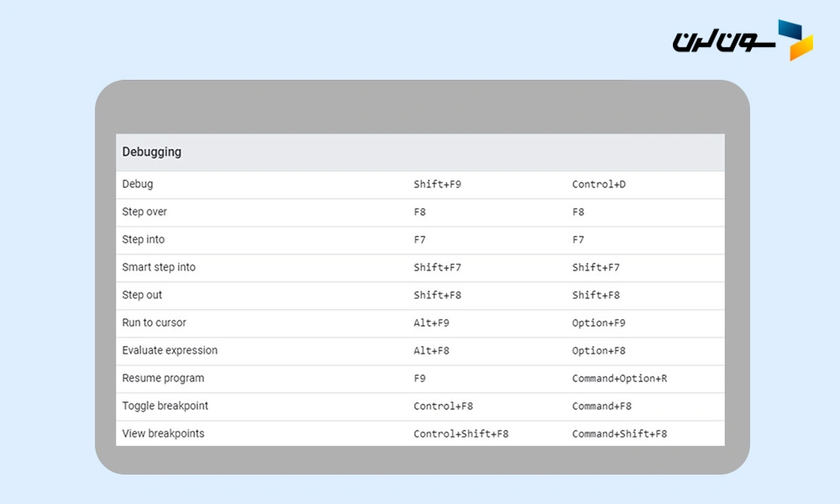Click the Alt+F9 shortcut for Run to cursor
Screen dimensions: 840x504
point(431,323)
